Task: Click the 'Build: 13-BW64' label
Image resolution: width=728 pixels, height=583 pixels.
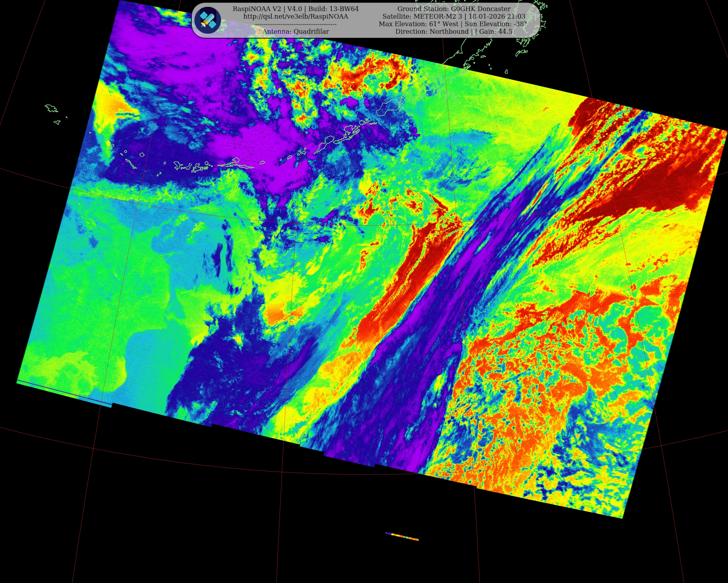Action: 334,9
